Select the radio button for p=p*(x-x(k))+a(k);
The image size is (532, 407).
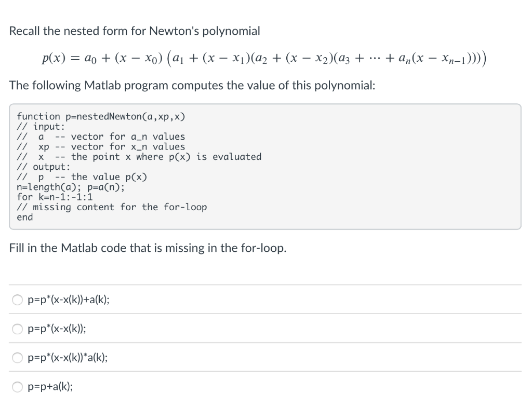tap(17, 300)
